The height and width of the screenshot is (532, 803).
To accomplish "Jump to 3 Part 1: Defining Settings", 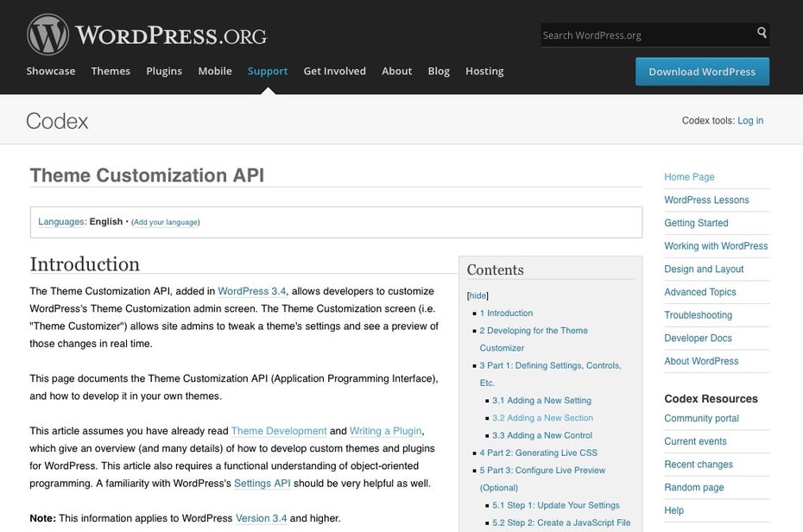I will [551, 374].
